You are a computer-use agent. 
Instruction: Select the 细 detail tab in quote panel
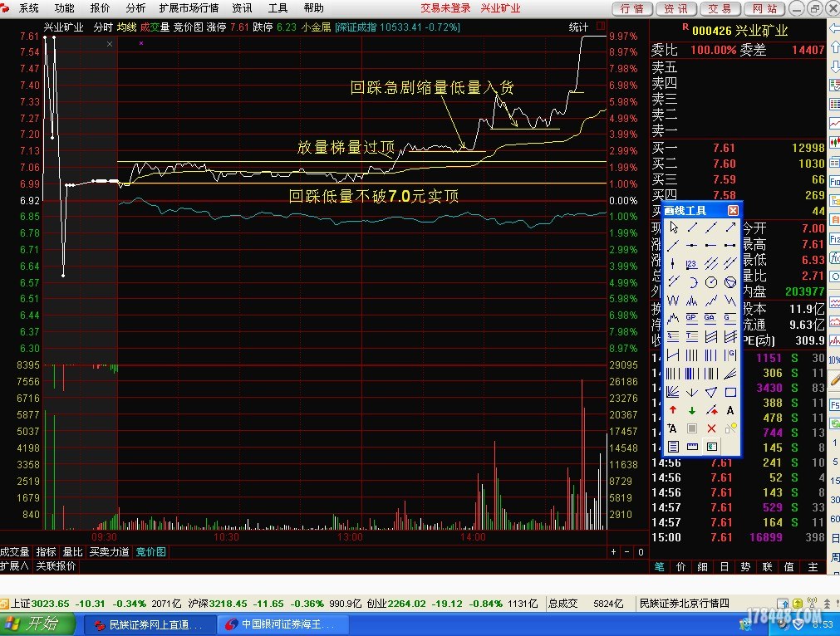[702, 567]
